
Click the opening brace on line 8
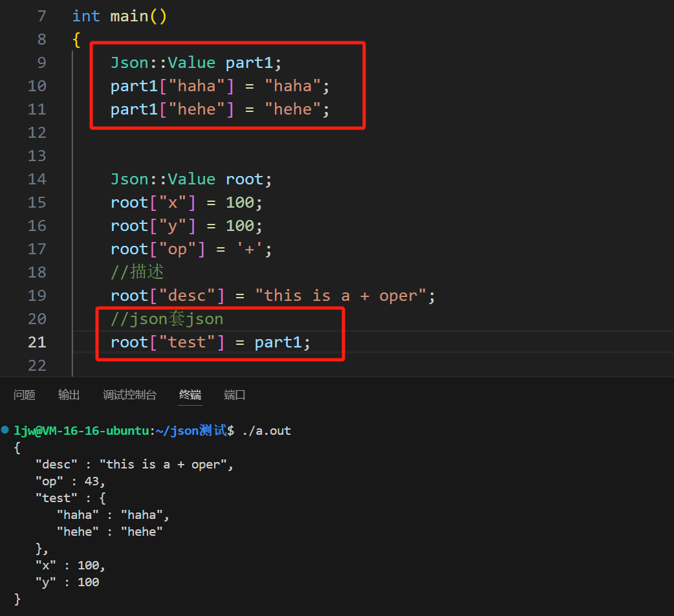pyautogui.click(x=76, y=39)
